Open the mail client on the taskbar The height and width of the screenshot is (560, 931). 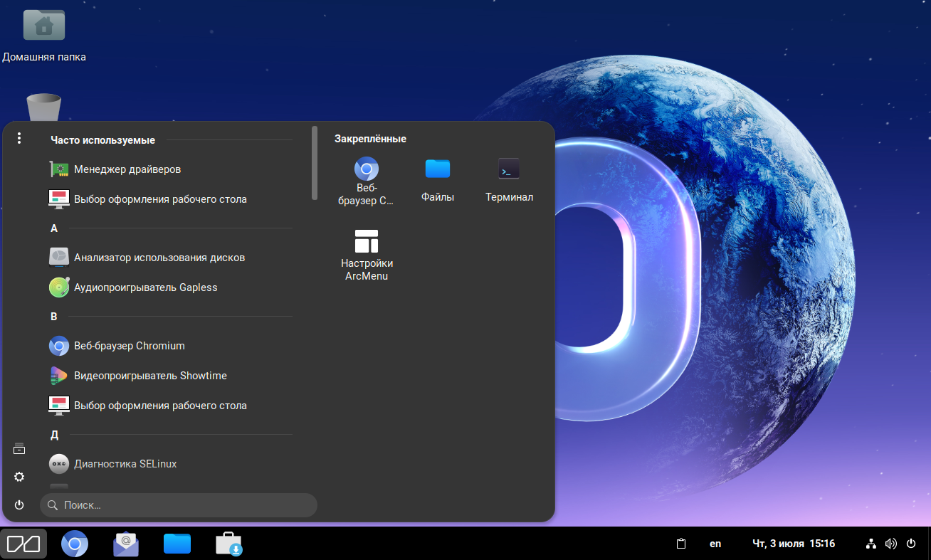click(126, 544)
